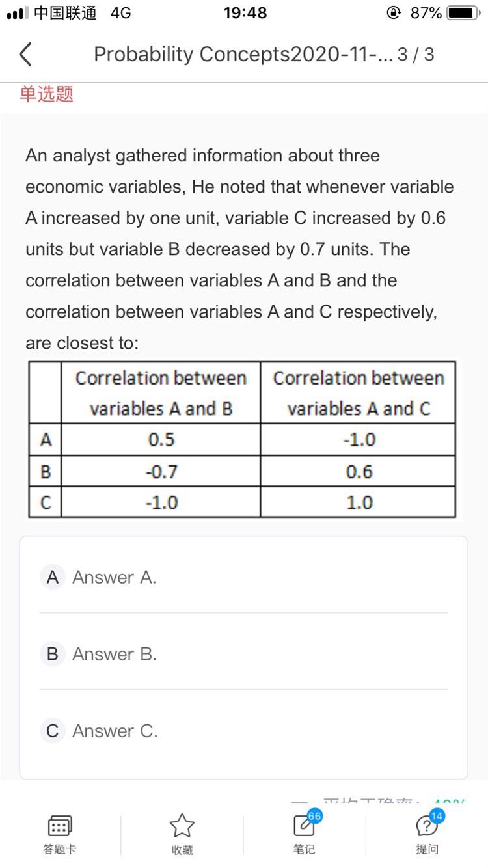This screenshot has width=488, height=868.
Task: Tap the star favorite icon
Action: [x=182, y=826]
